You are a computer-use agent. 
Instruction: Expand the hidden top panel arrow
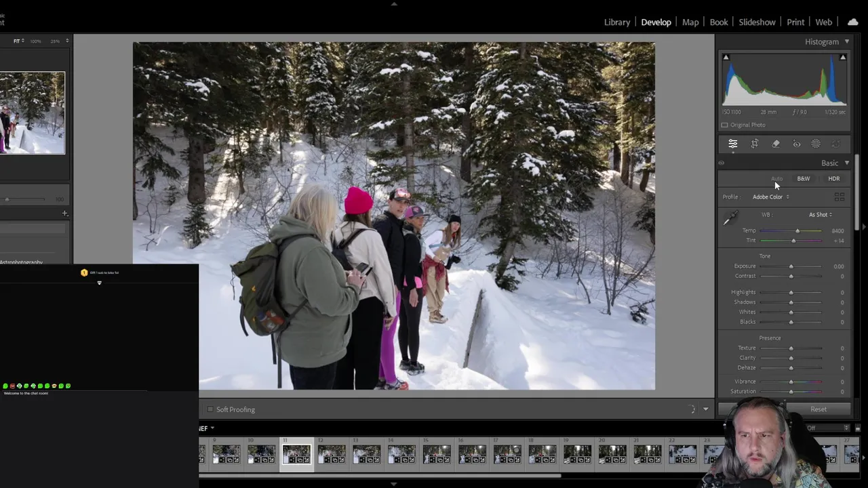(x=394, y=3)
